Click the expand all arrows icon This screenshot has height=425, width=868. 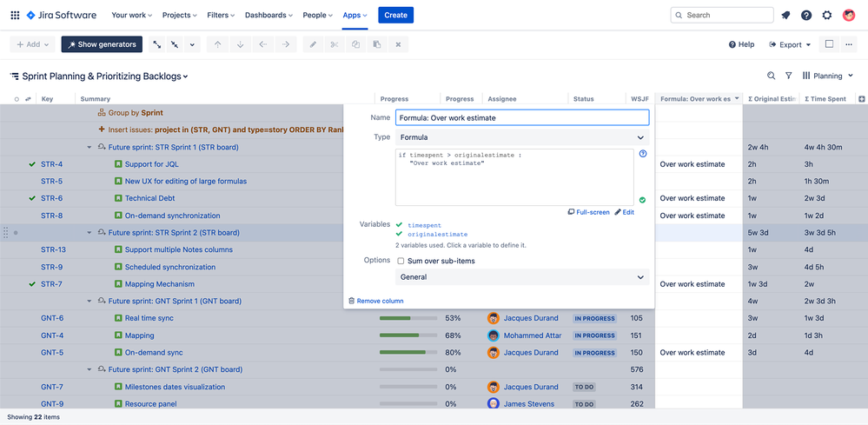tap(158, 45)
